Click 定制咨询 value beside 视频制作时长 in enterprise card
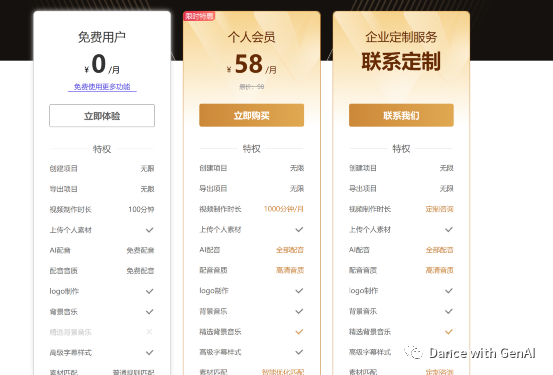This screenshot has width=553, height=375. click(x=439, y=209)
